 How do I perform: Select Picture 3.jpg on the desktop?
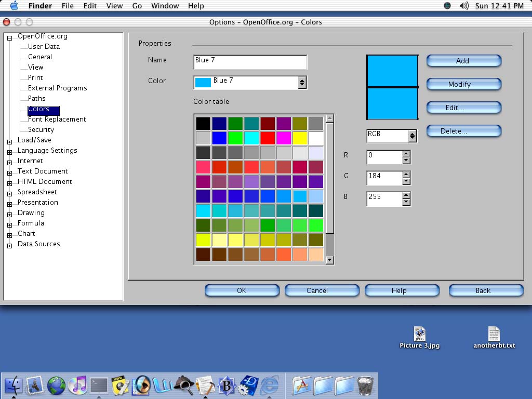click(x=420, y=338)
